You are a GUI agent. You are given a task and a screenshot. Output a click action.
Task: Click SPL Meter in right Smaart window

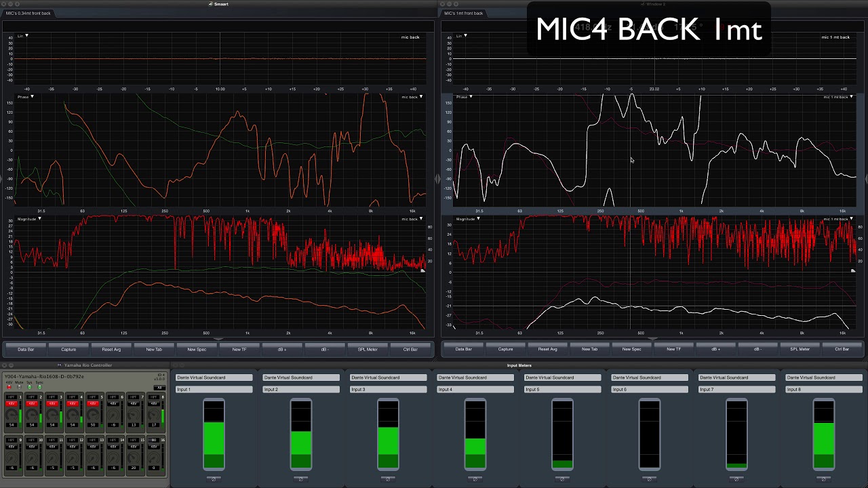pos(800,349)
